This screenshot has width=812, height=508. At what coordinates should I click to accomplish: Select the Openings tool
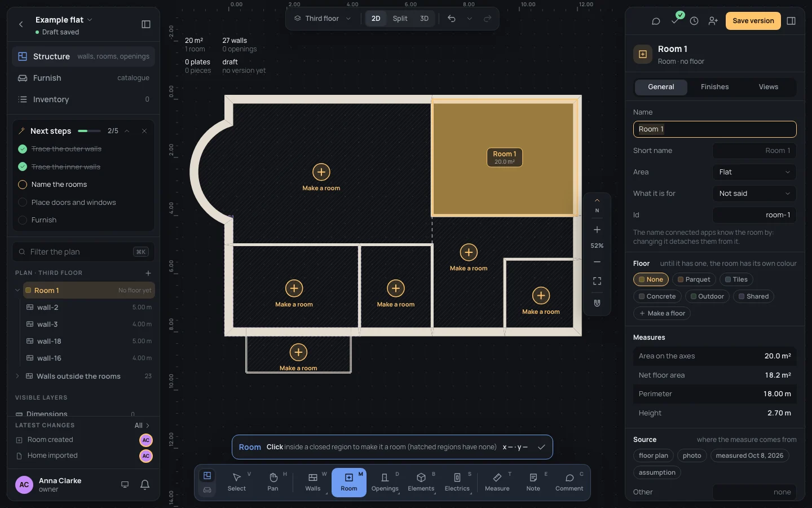(385, 483)
